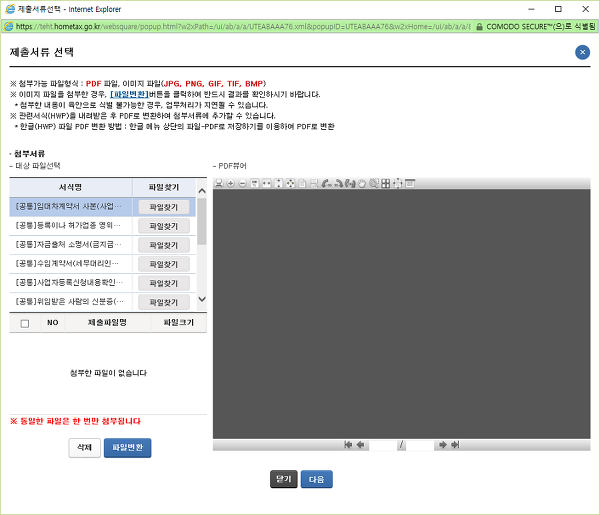Fit whole page in PDF viewer

291,183
